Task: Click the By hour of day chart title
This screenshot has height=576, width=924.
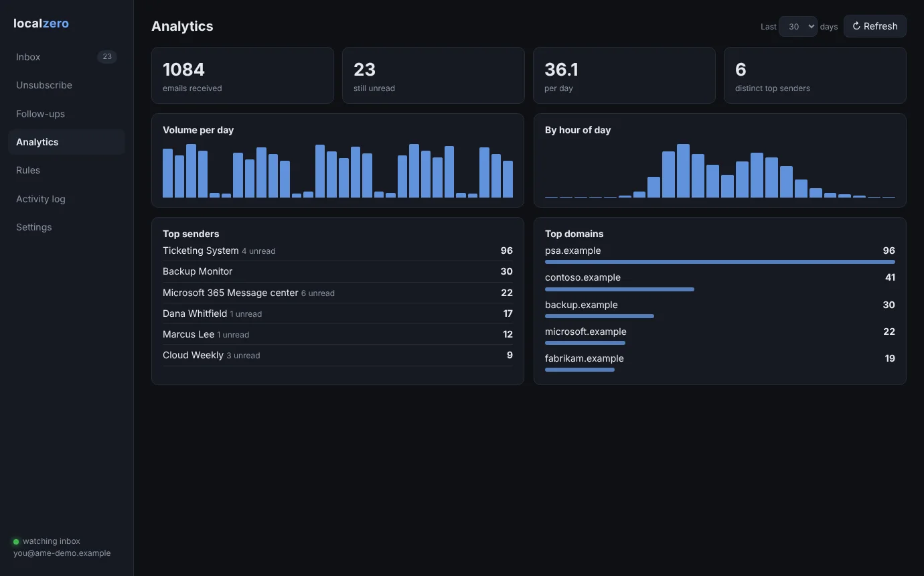Action: [x=578, y=130]
